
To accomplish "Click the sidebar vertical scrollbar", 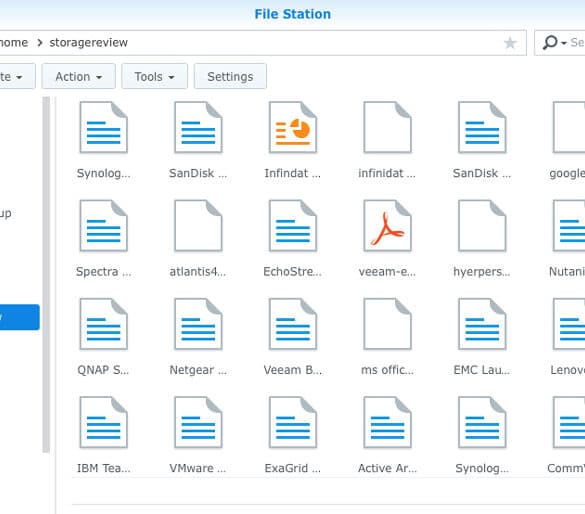I will (46, 275).
